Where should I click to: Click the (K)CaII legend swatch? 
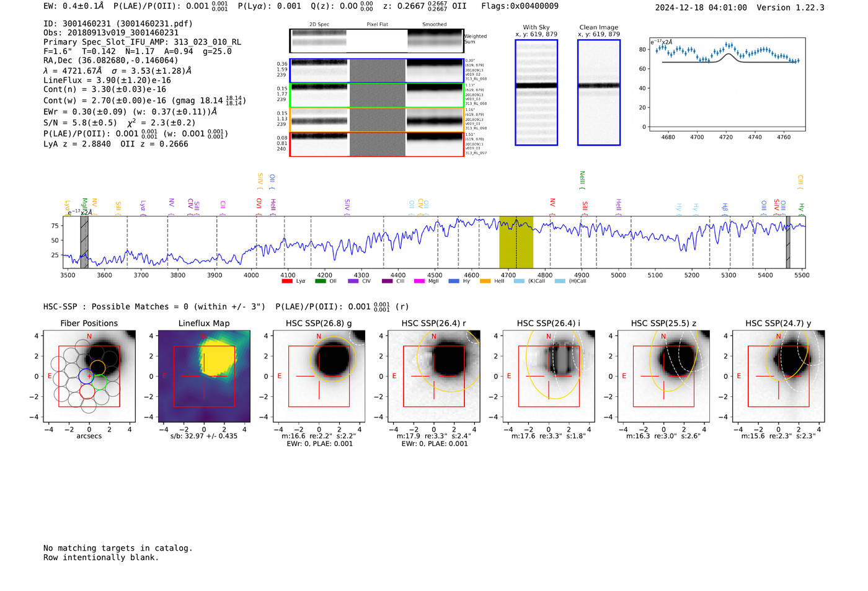click(x=519, y=281)
